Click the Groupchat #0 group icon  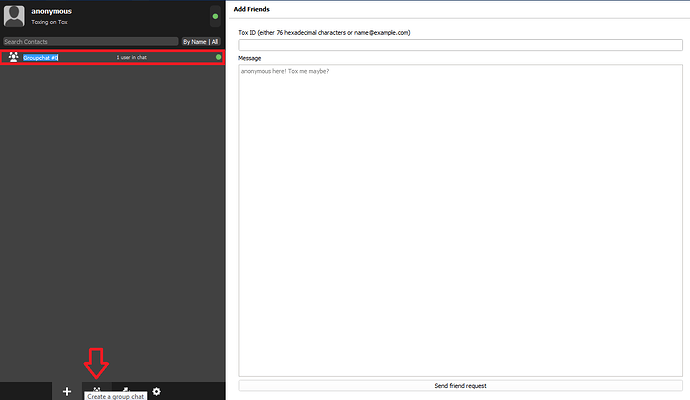click(13, 57)
